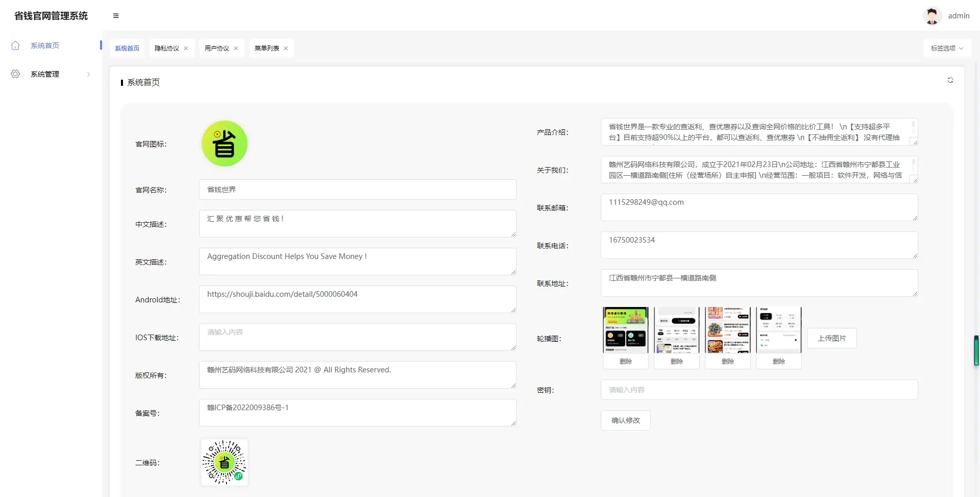Switch to the 用户协议 tab

click(x=217, y=49)
